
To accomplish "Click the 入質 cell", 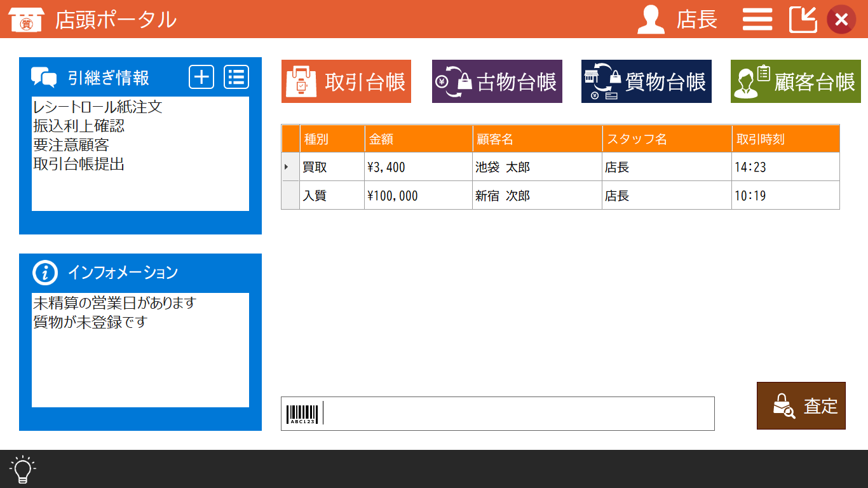I will click(x=332, y=195).
